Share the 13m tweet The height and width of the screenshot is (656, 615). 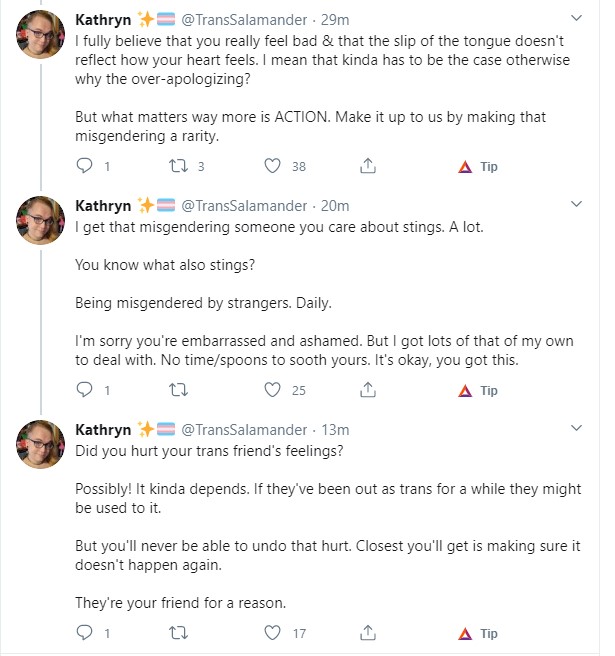[x=368, y=632]
